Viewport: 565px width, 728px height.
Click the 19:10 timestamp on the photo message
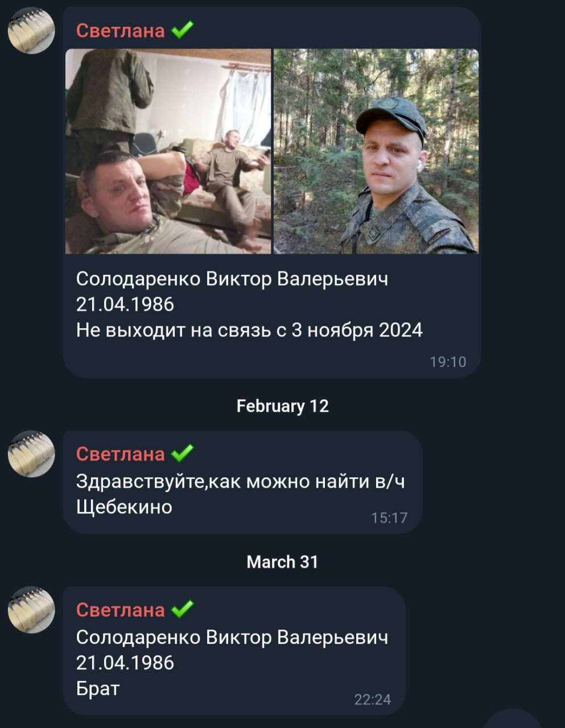click(448, 362)
